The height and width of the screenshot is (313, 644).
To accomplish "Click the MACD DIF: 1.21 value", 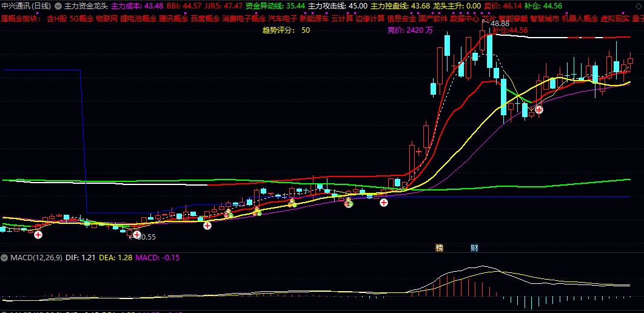I will 81,258.
